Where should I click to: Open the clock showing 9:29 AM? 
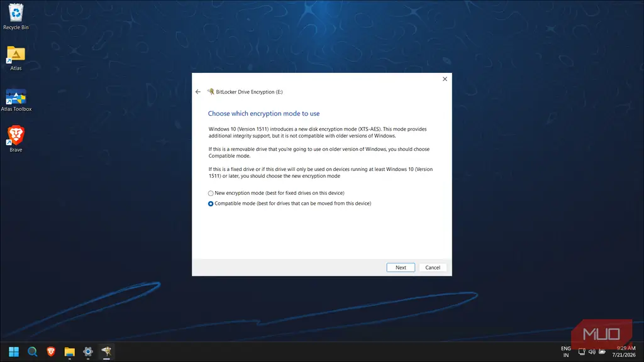[x=624, y=352]
